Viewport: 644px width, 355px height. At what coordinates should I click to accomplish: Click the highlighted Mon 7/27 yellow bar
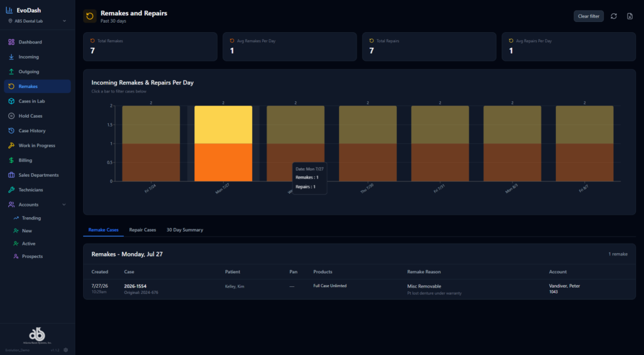pyautogui.click(x=223, y=125)
